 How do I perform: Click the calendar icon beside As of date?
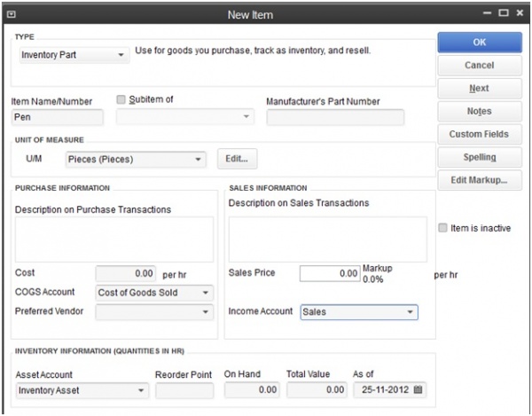coord(418,389)
